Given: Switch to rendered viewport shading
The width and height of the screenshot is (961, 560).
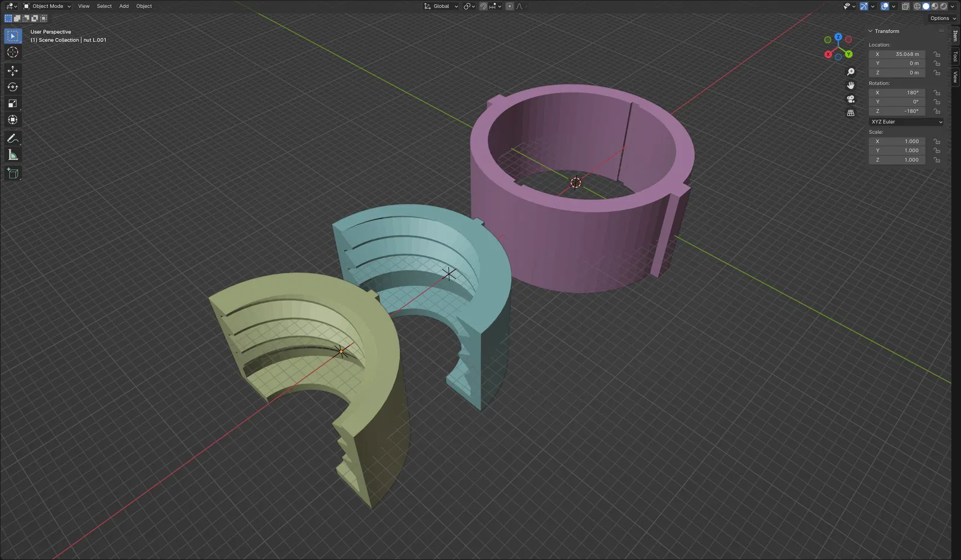Looking at the screenshot, I should 944,6.
